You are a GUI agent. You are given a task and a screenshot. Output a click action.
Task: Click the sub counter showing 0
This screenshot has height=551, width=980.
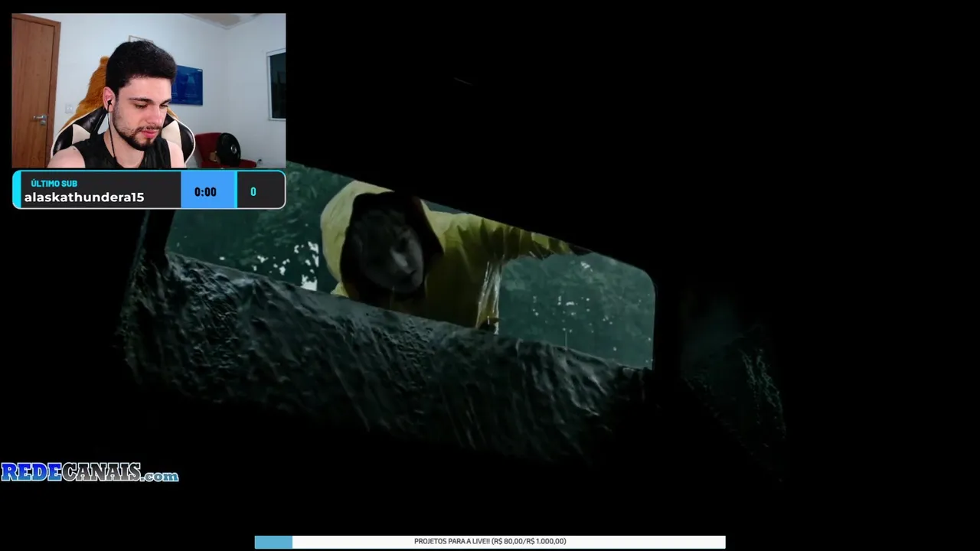point(253,192)
